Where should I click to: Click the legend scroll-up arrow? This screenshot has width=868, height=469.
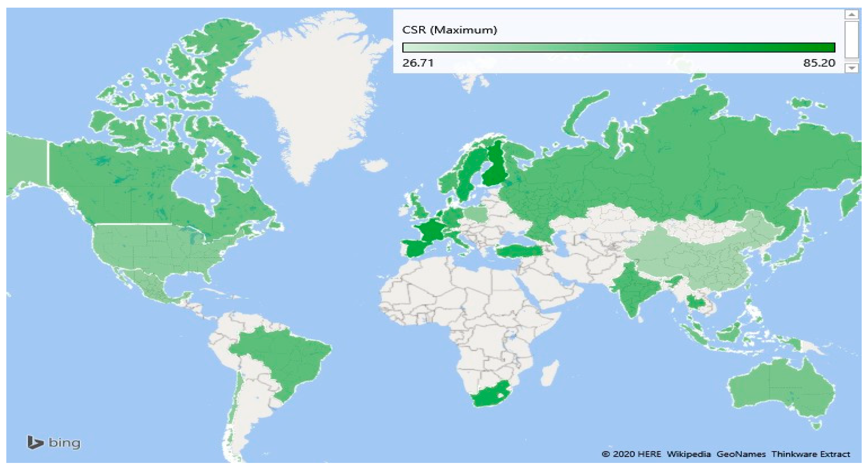point(851,14)
